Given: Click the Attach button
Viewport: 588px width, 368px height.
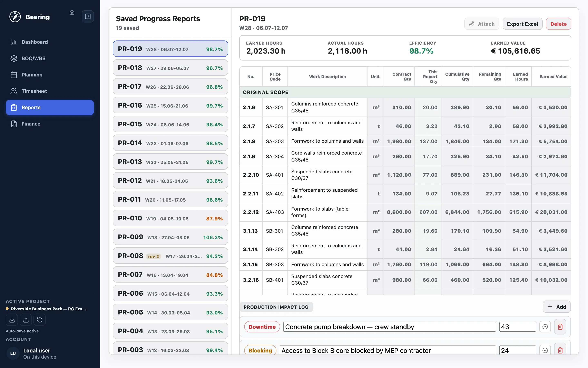Looking at the screenshot, I should coord(482,24).
